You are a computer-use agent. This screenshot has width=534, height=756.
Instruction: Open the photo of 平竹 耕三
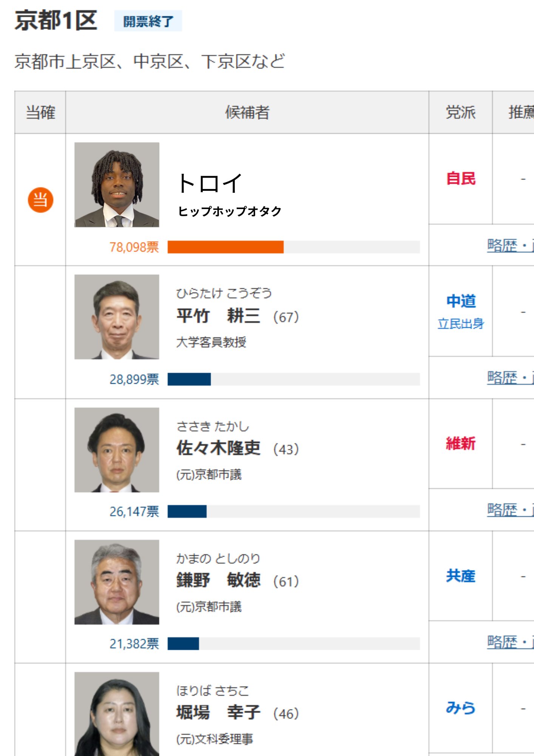[117, 317]
